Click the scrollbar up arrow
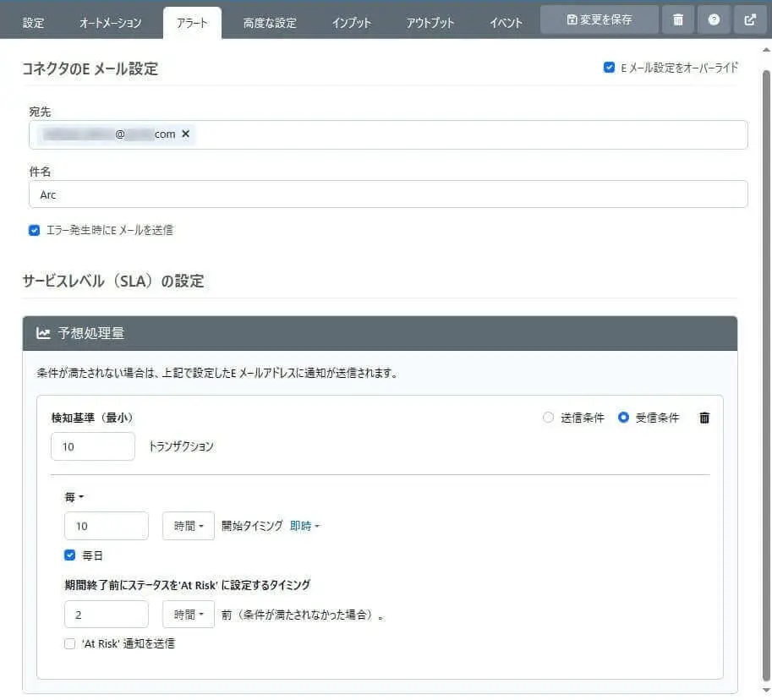 766,50
